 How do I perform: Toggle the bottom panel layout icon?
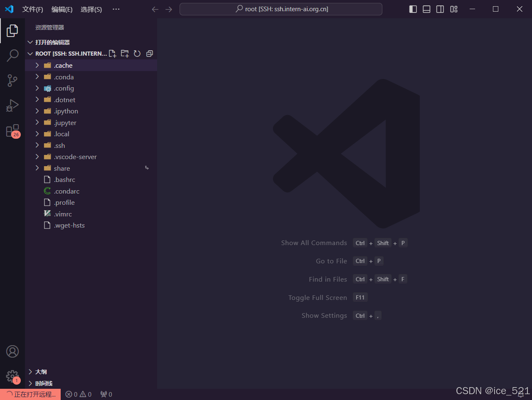[x=426, y=9]
